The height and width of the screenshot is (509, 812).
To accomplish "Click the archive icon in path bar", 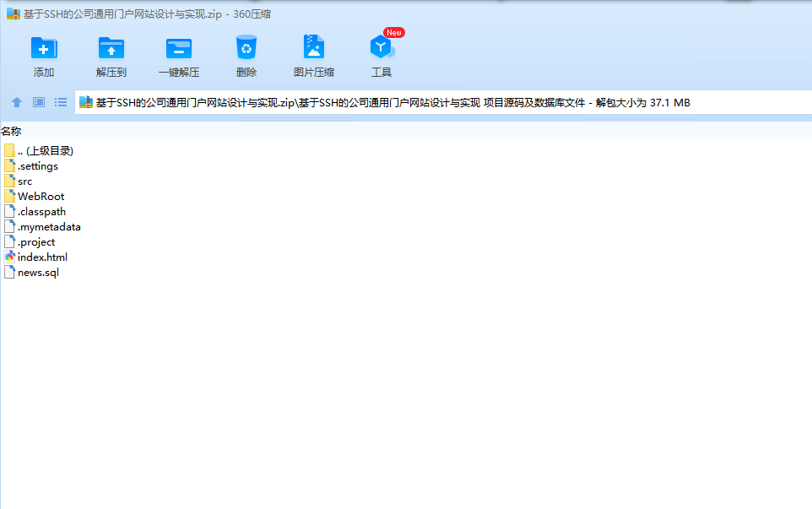I will pos(86,102).
